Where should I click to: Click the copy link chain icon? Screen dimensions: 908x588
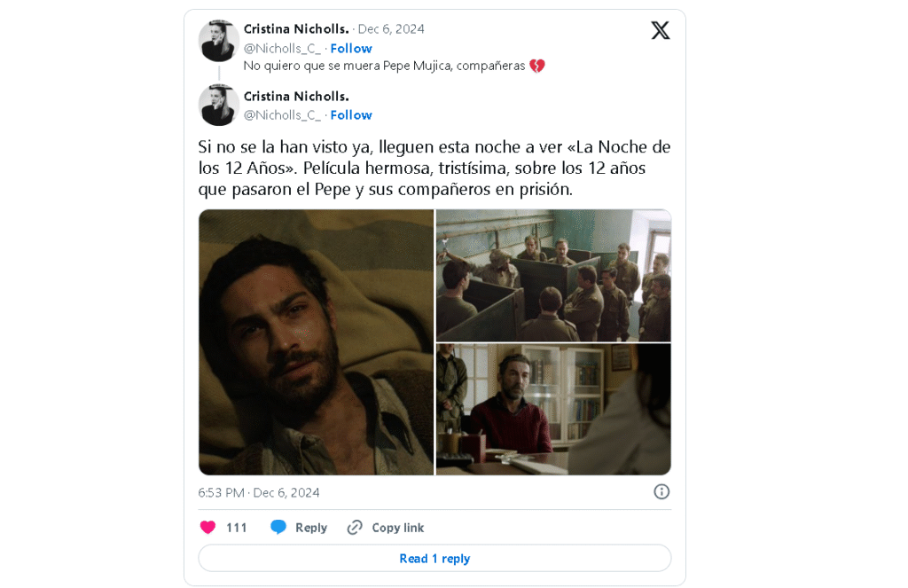tap(355, 527)
